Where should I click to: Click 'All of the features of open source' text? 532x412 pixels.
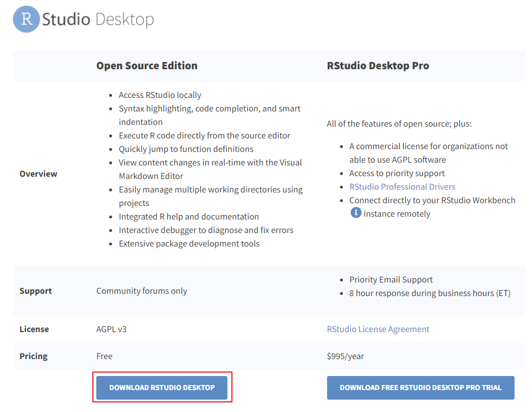pyautogui.click(x=399, y=124)
